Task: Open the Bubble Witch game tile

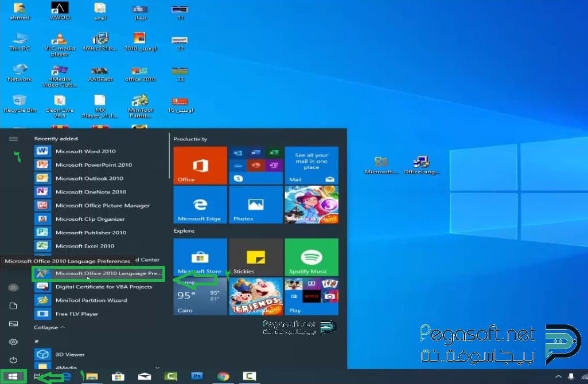Action: click(311, 205)
